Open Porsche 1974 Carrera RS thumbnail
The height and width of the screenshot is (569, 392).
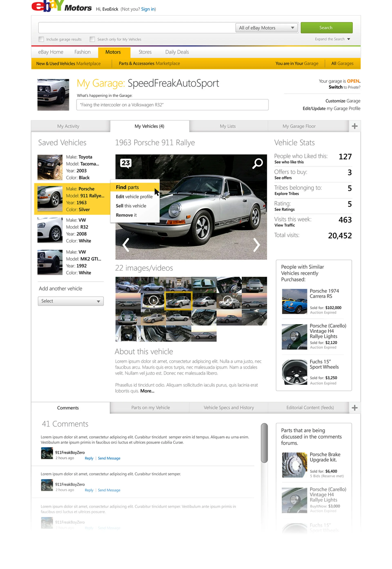pos(294,301)
